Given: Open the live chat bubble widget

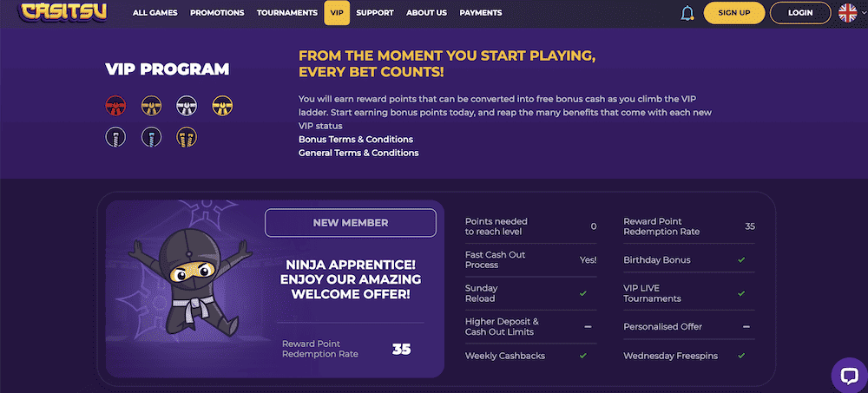Looking at the screenshot, I should point(849,376).
